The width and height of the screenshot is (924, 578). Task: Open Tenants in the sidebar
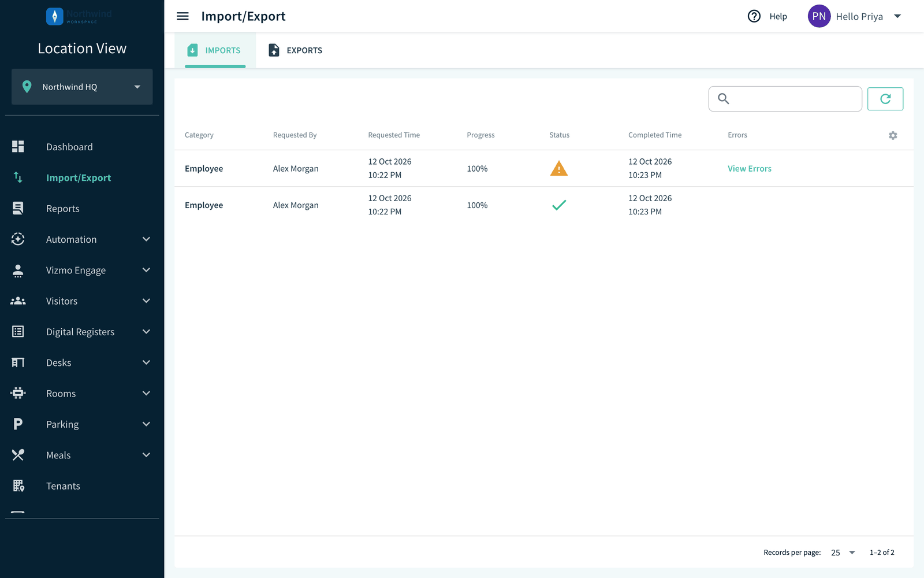point(63,486)
